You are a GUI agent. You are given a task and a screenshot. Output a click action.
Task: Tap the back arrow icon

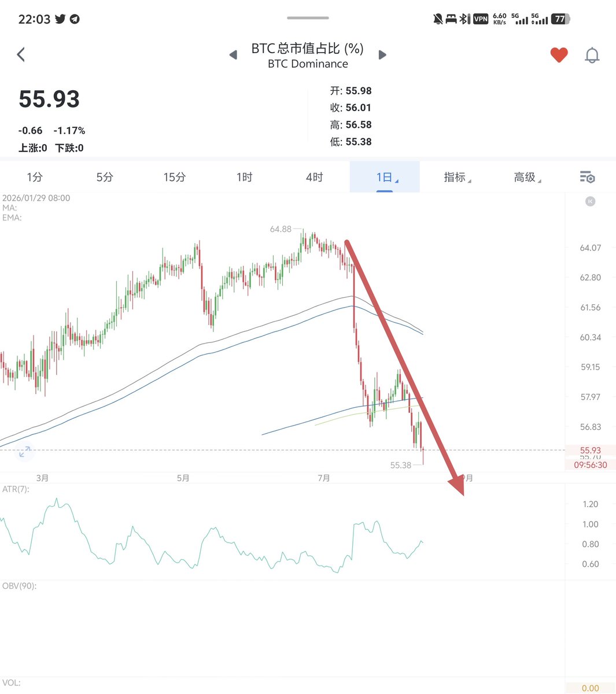tap(21, 55)
